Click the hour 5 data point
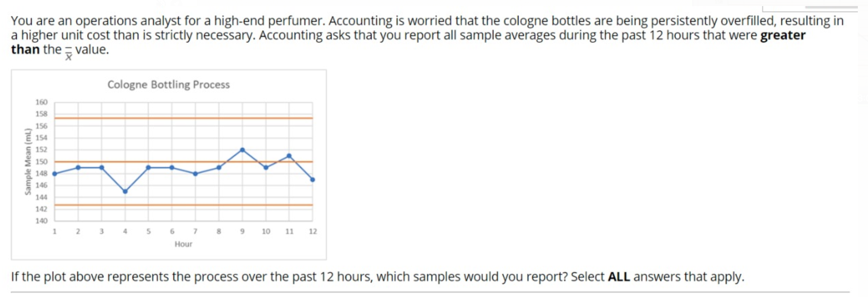 click(148, 167)
